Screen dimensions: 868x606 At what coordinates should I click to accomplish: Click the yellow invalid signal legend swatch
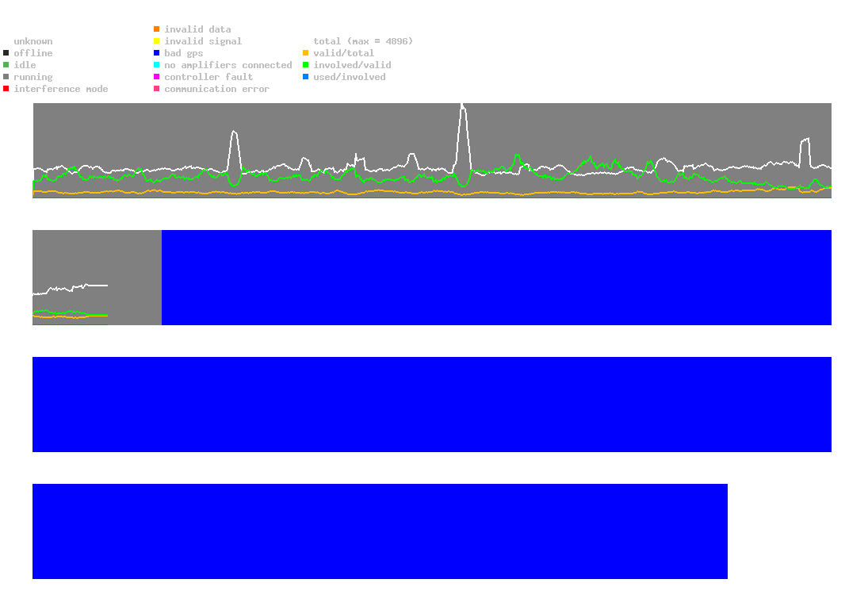(x=157, y=41)
